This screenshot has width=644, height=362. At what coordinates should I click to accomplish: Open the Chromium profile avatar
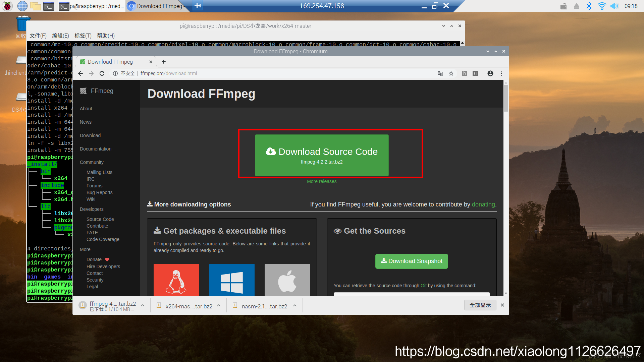coord(490,73)
